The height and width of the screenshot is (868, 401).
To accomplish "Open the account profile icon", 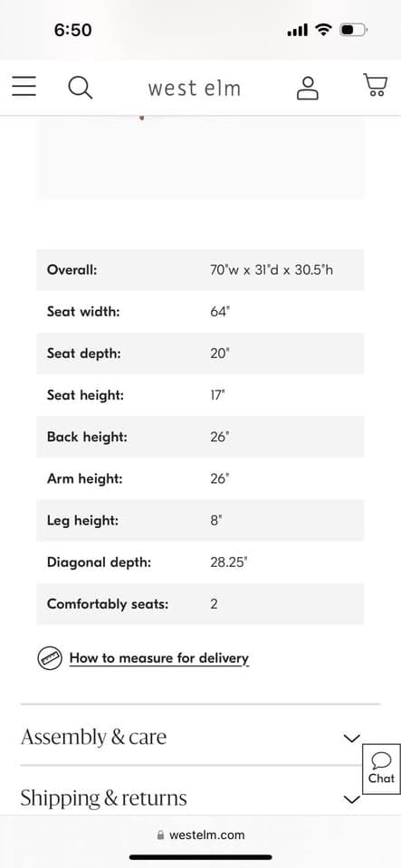I will [x=308, y=88].
